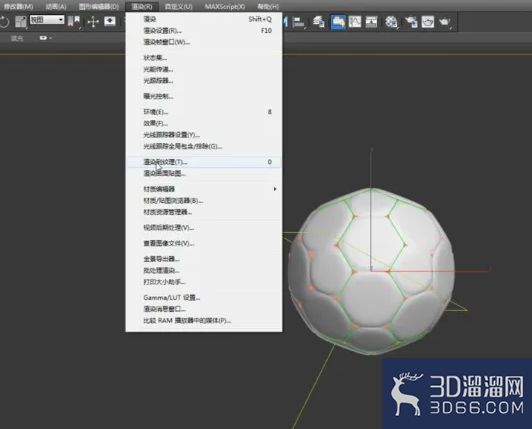Open 光线跟踪全局包含/排除(G)... entry
Image resolution: width=532 pixels, height=429 pixels.
tap(204, 146)
